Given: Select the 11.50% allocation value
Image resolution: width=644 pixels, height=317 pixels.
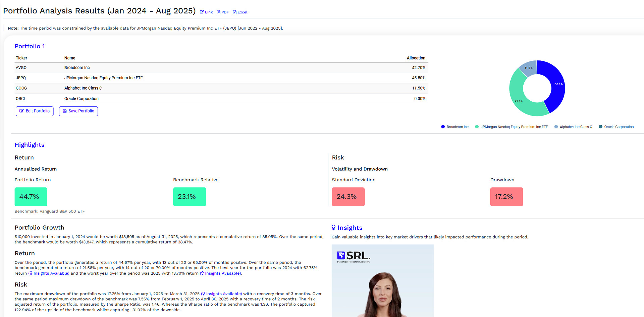Looking at the screenshot, I should (x=419, y=88).
